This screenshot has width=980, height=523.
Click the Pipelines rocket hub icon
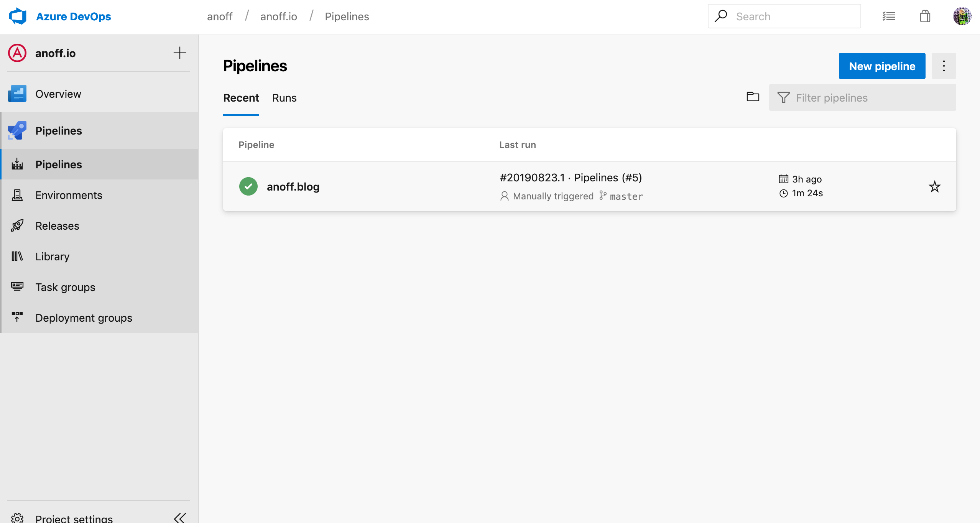click(x=17, y=130)
